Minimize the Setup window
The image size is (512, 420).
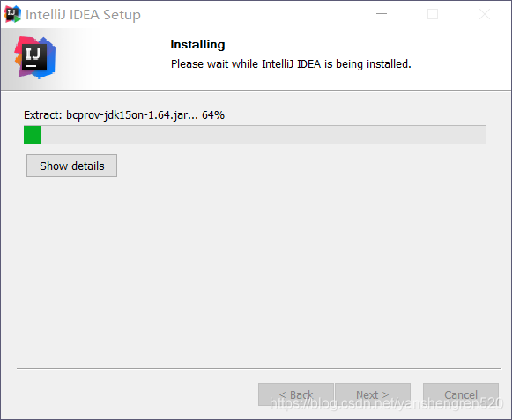pyautogui.click(x=382, y=14)
